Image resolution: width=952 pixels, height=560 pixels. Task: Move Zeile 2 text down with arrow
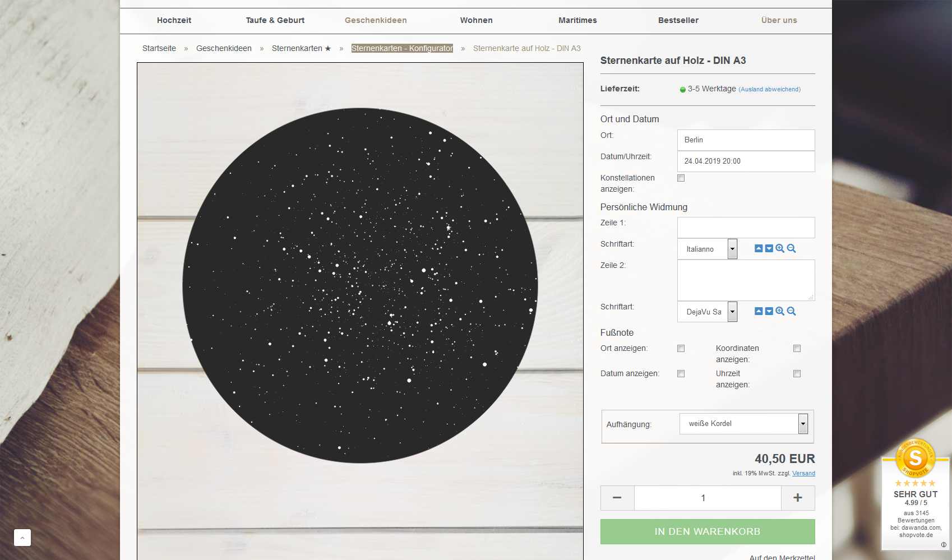click(769, 311)
